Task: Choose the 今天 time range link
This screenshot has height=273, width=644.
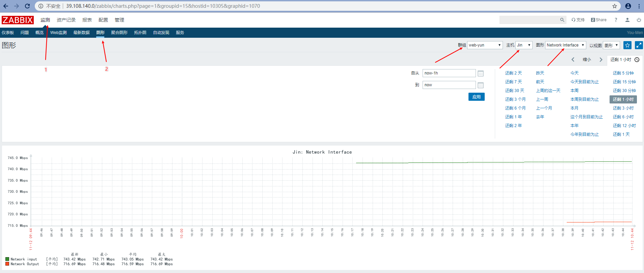Action: (574, 73)
